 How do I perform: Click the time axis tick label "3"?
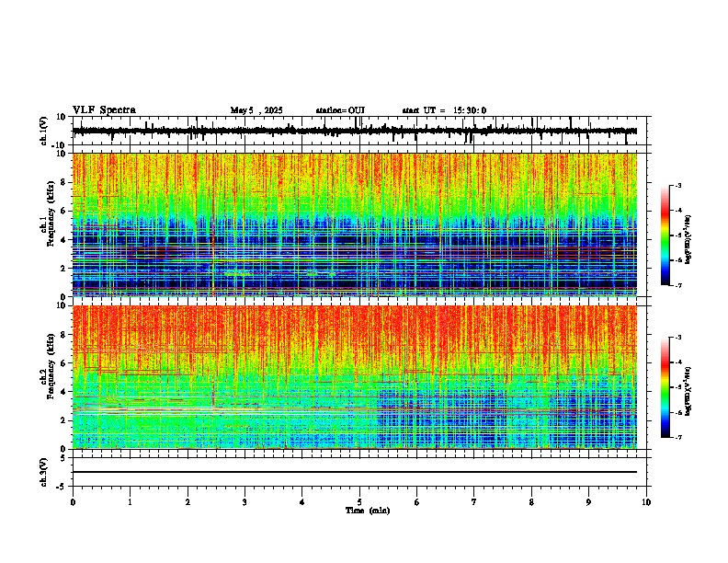click(245, 502)
